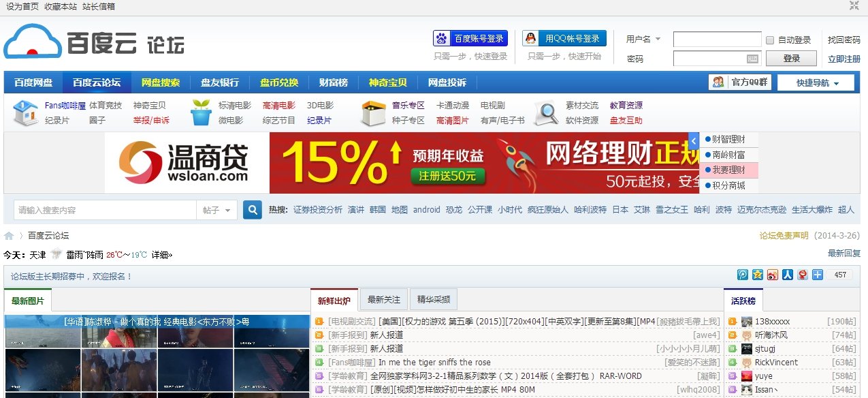This screenshot has width=868, height=398.
Task: Enable the 自动登录 checkbox
Action: point(770,40)
